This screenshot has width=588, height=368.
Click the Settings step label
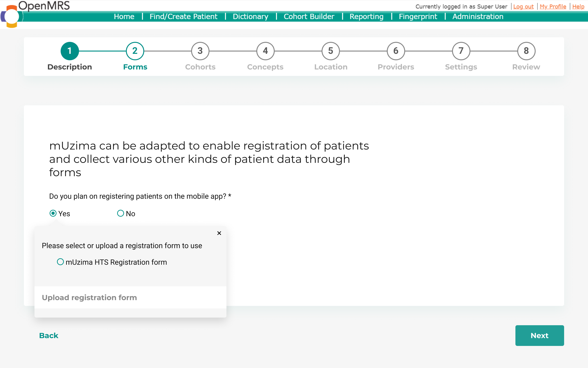tap(461, 67)
